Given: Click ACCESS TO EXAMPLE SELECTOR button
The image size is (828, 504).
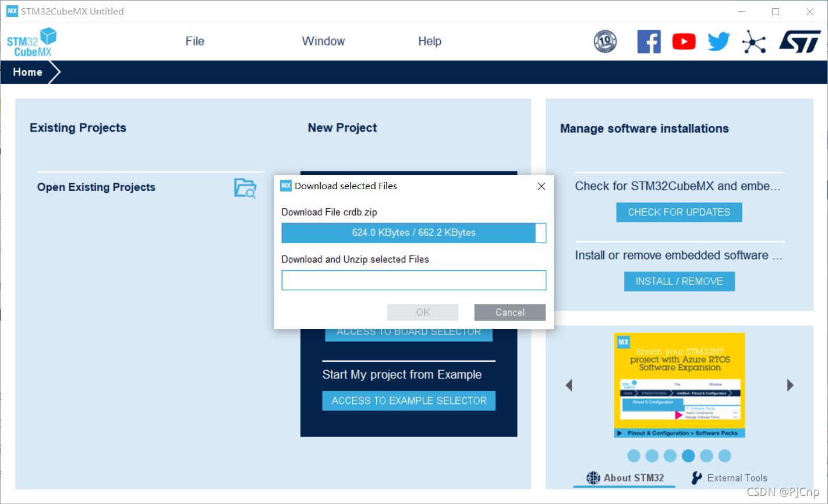Looking at the screenshot, I should (409, 401).
